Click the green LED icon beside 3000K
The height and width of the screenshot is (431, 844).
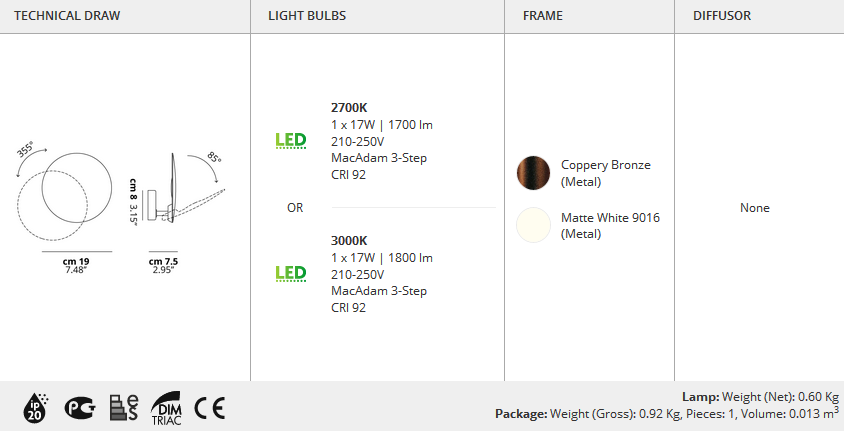pos(291,273)
